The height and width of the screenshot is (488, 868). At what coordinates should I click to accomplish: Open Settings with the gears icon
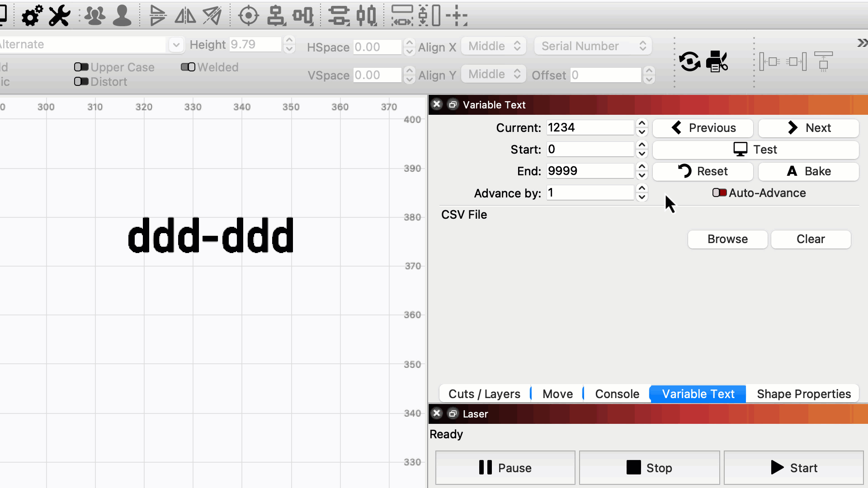click(x=32, y=16)
